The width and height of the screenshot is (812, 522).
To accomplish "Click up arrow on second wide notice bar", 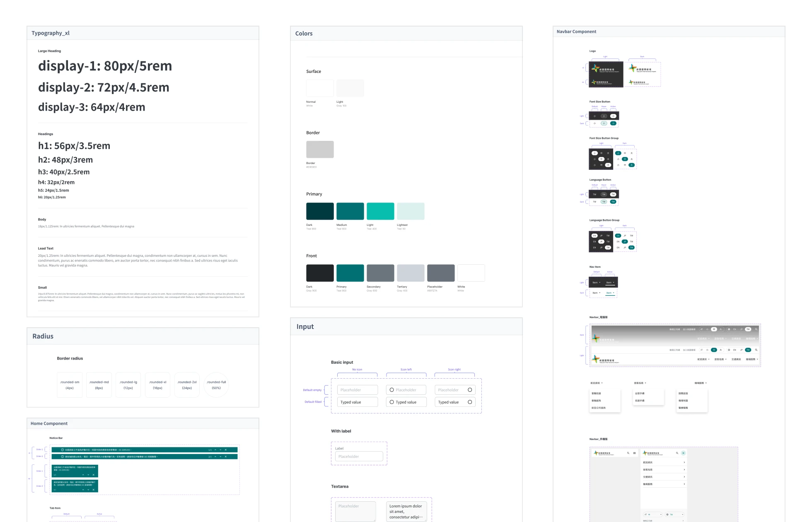I will point(215,457).
